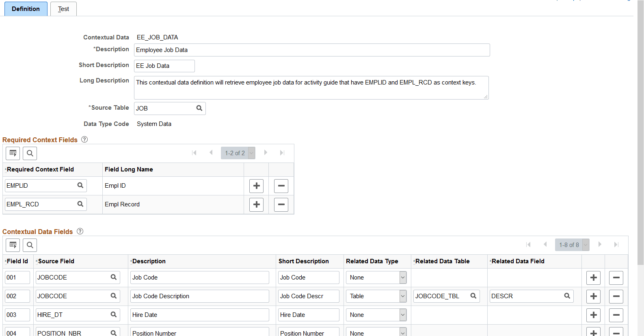Add row after EMPL_RCD context field
The height and width of the screenshot is (336, 644).
pyautogui.click(x=256, y=205)
